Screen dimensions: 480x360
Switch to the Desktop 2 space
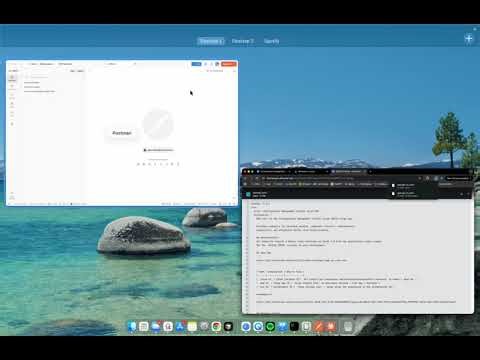tap(243, 41)
